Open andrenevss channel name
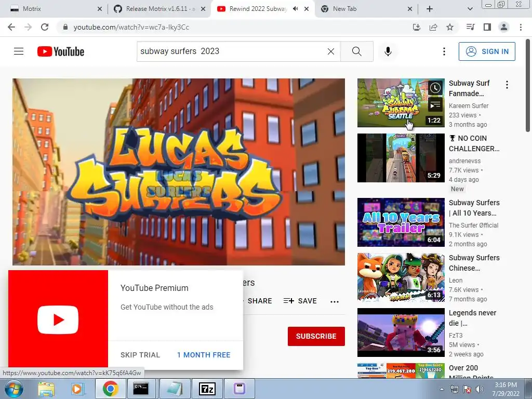Image resolution: width=532 pixels, height=399 pixels. click(464, 161)
